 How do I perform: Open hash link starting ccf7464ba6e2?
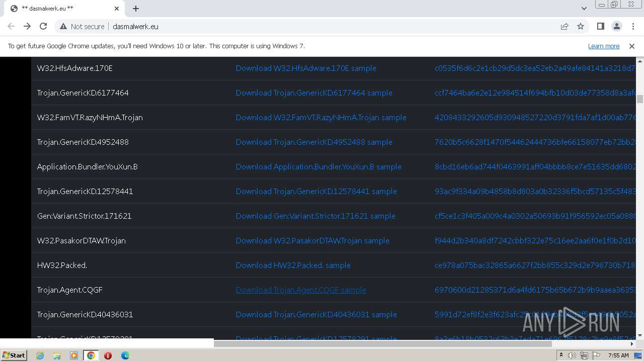click(x=535, y=93)
